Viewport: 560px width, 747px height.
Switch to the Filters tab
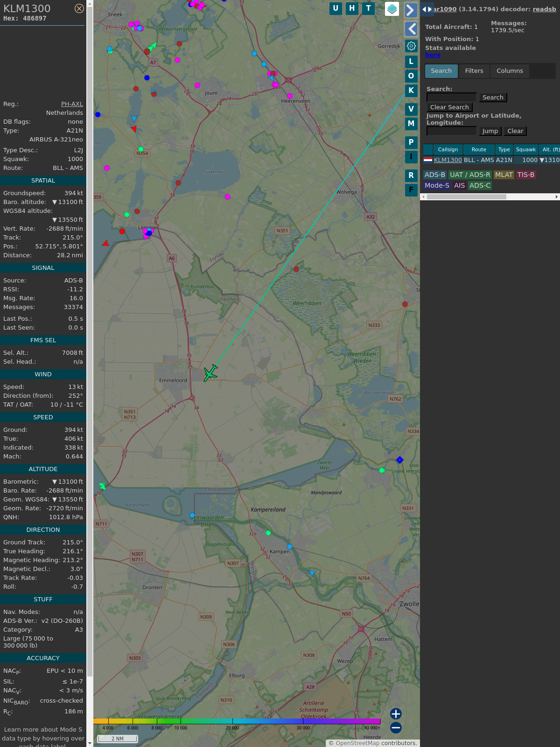[474, 71]
